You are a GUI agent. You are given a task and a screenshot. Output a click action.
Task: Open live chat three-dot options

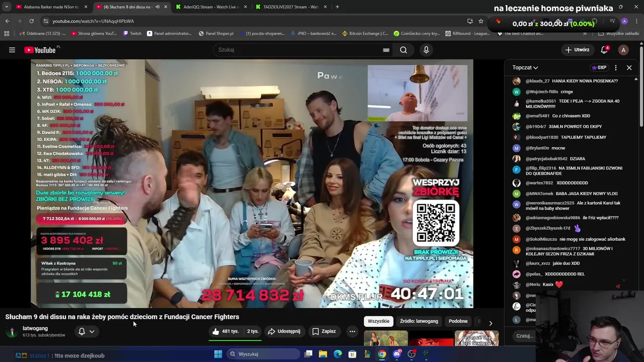coord(615,67)
